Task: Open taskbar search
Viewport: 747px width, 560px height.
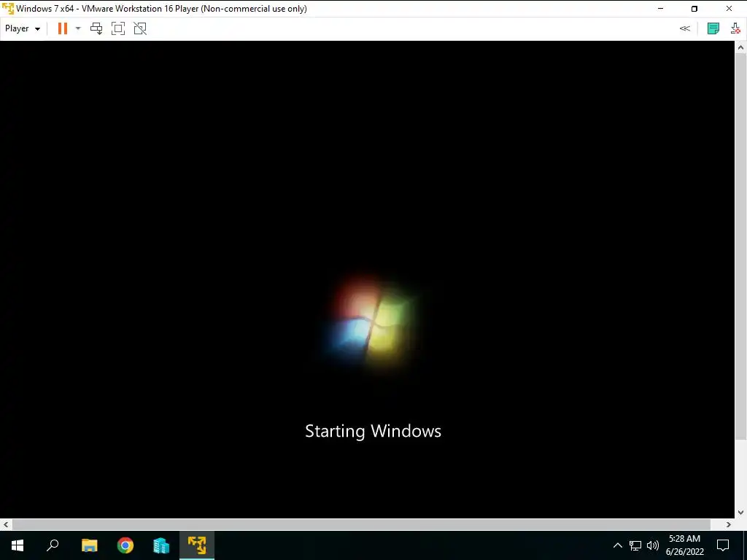Action: click(x=53, y=545)
